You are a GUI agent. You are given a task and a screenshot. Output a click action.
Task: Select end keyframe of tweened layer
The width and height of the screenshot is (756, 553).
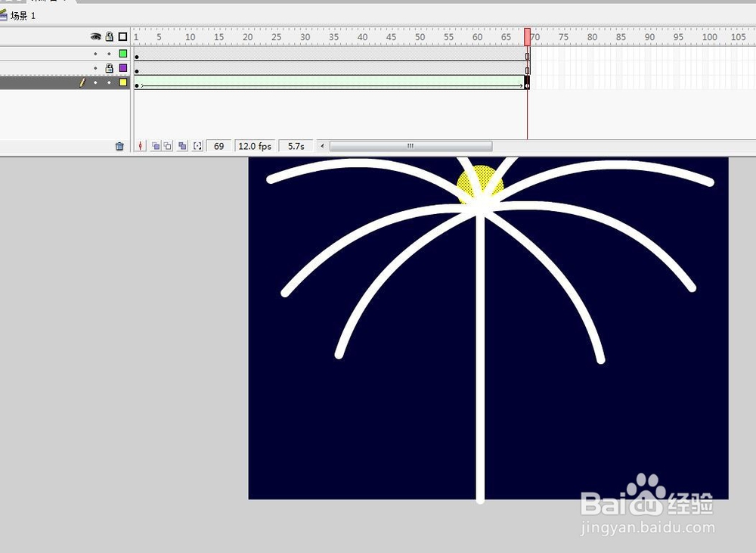pyautogui.click(x=527, y=82)
